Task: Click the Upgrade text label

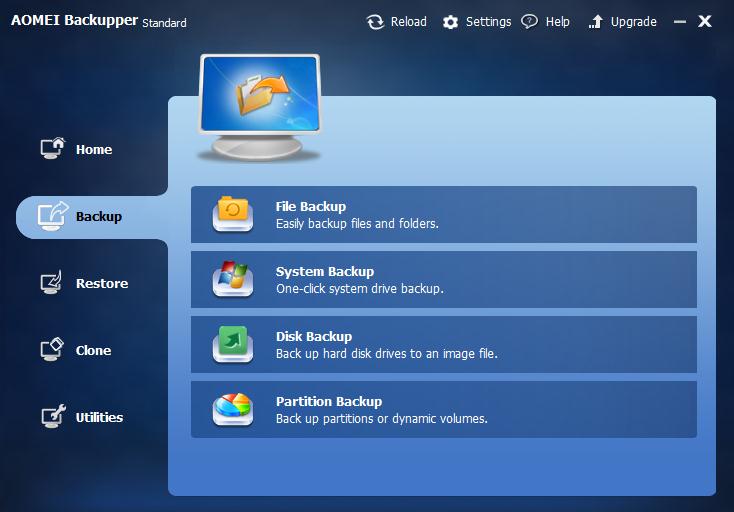Action: coord(633,22)
